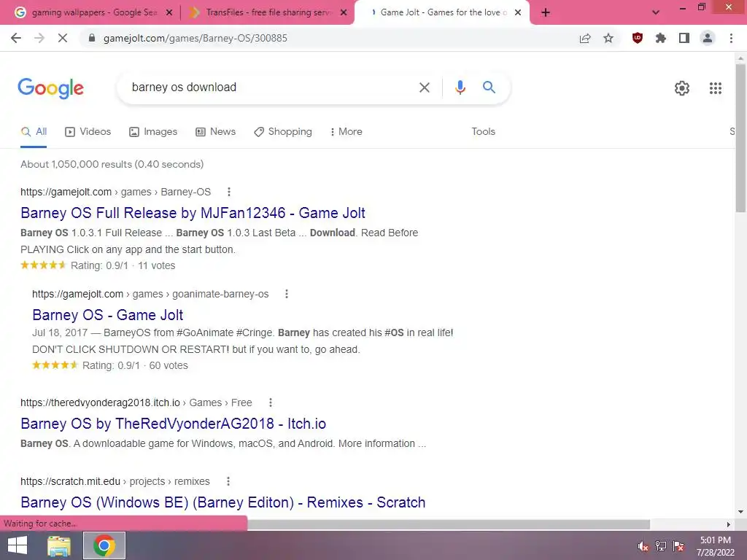
Task: Stop loading the page
Action: pyautogui.click(x=63, y=38)
